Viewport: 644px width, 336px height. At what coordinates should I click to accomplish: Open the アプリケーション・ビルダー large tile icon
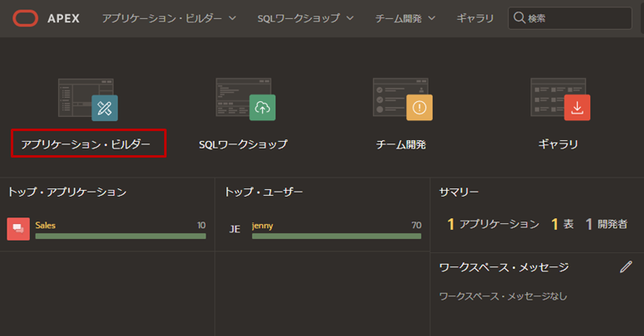coord(88,100)
